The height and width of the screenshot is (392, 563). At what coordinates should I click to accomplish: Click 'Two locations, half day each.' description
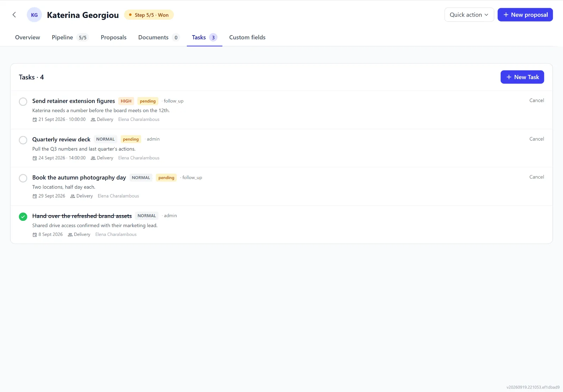tap(64, 187)
